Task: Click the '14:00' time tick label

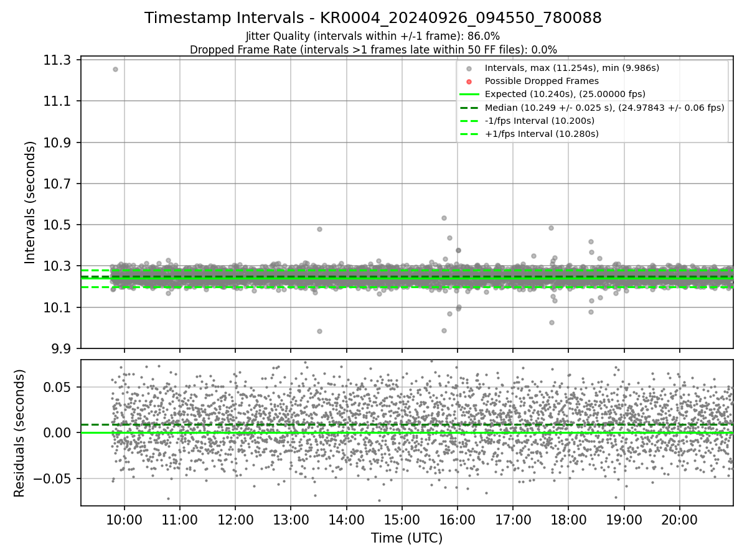Action: pos(346,520)
